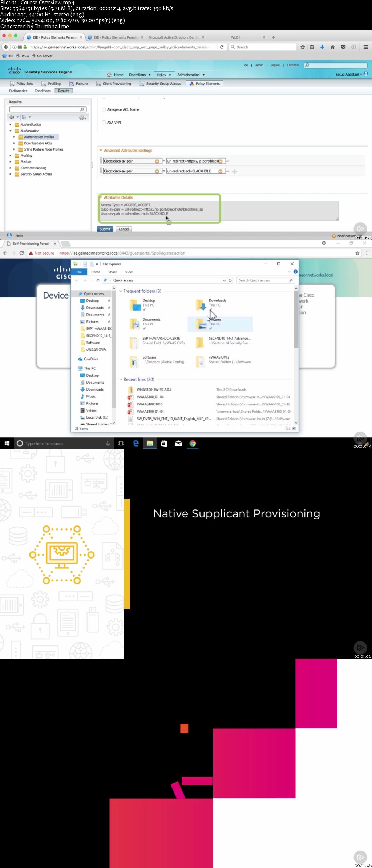Add an advanced attribute with the plus icon

pos(235,172)
